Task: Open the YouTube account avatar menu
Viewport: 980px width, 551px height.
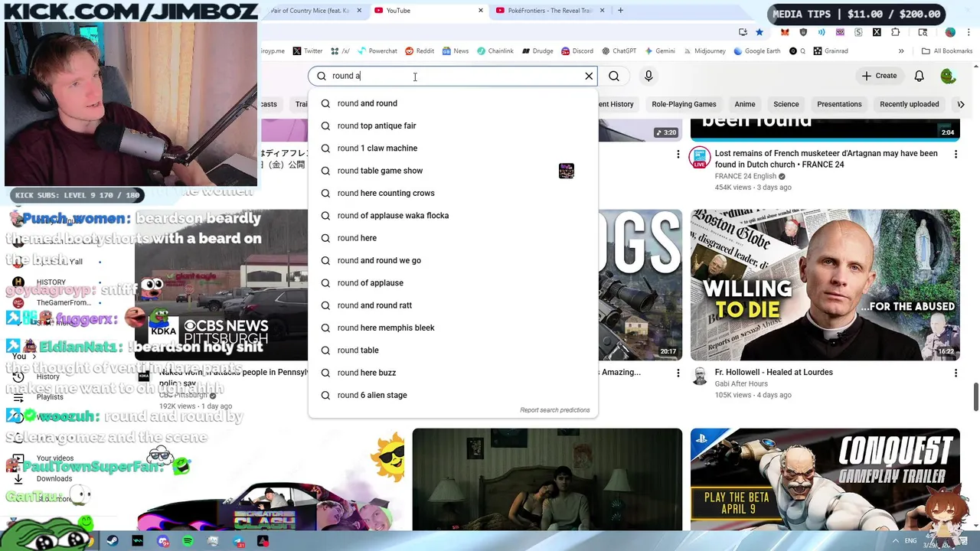Action: 949,76
